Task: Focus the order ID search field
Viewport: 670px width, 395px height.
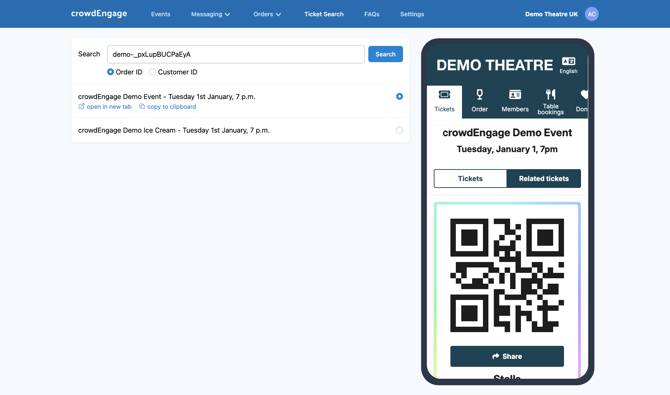Action: (235, 54)
